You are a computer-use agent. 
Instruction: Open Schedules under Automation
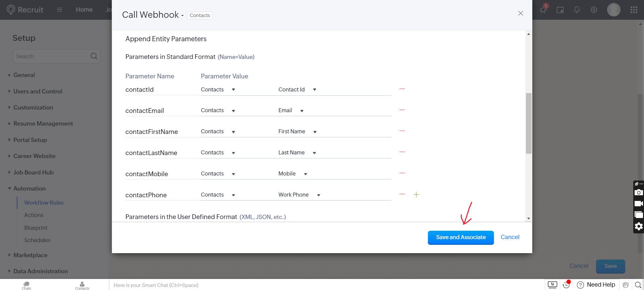point(37,240)
